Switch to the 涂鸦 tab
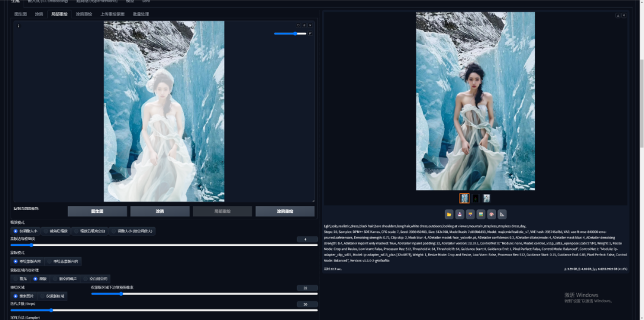 [39, 14]
